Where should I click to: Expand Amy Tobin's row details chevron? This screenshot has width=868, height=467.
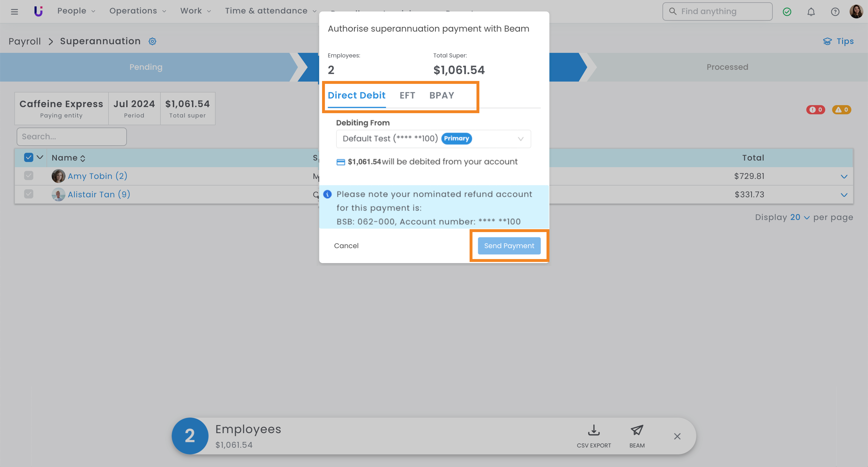coord(844,176)
